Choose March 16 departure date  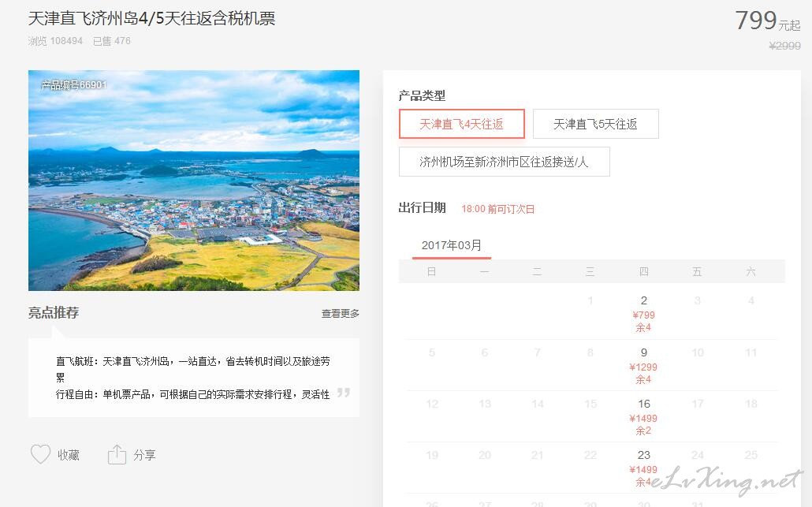(644, 417)
